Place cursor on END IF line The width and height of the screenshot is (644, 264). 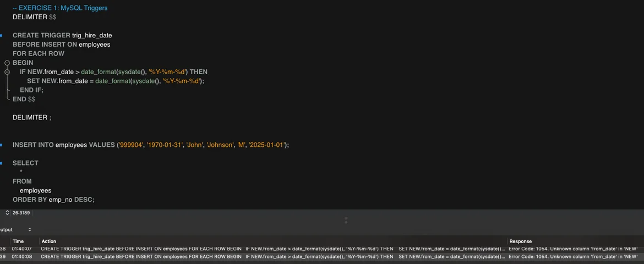coord(31,90)
